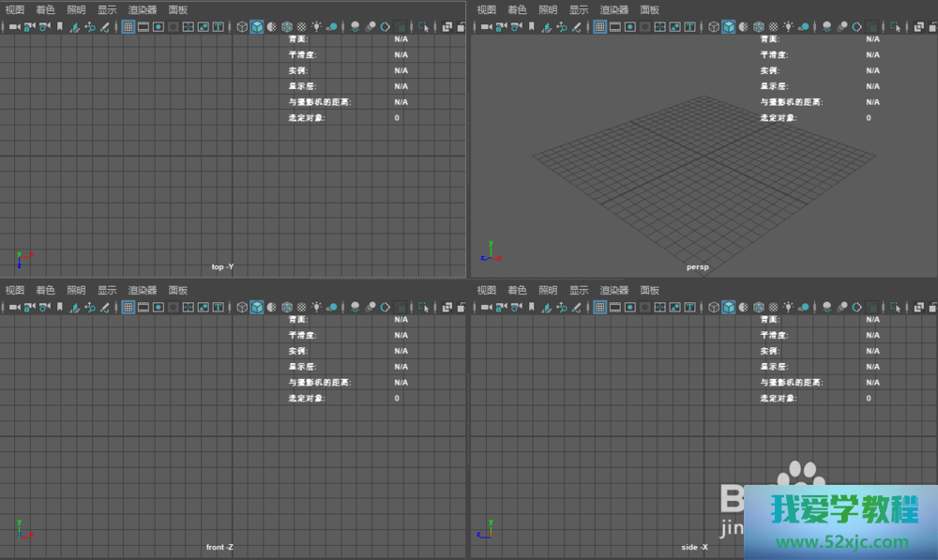Expand 照明 menu in front view panel
The width and height of the screenshot is (938, 560).
click(76, 290)
